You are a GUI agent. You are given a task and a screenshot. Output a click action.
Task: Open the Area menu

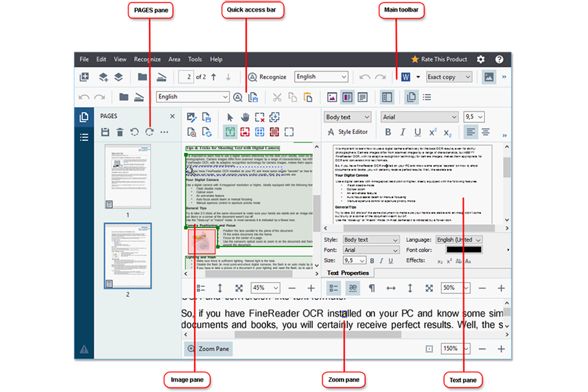point(174,59)
